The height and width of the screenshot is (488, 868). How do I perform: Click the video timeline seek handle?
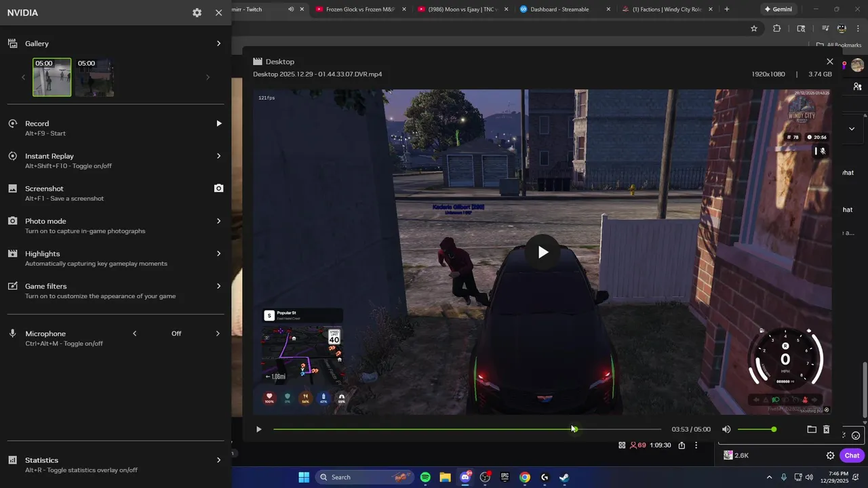click(574, 429)
